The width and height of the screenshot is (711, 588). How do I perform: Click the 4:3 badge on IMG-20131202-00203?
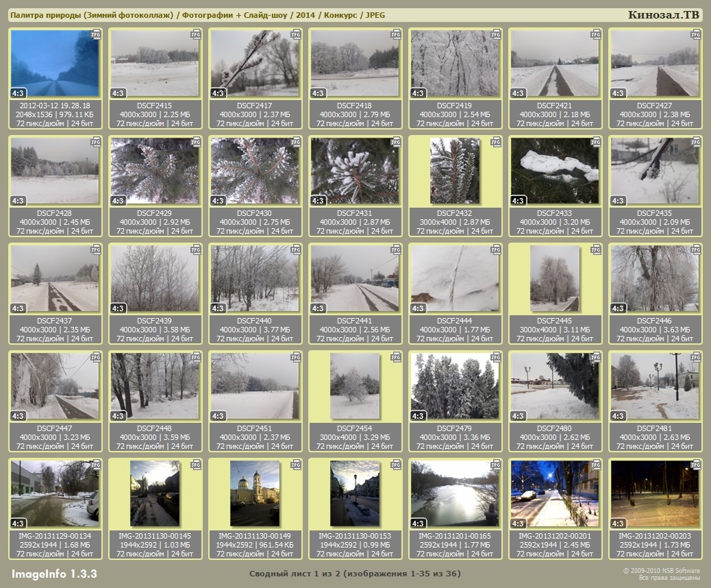point(619,524)
